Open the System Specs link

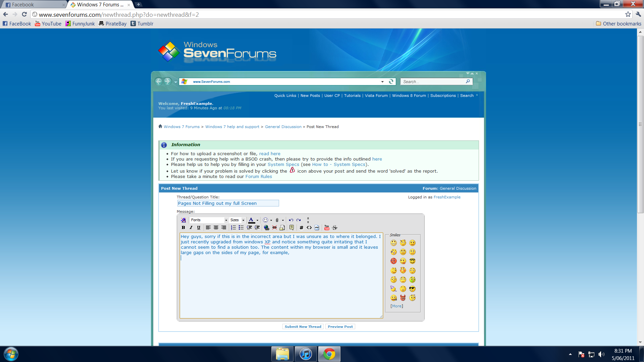283,165
